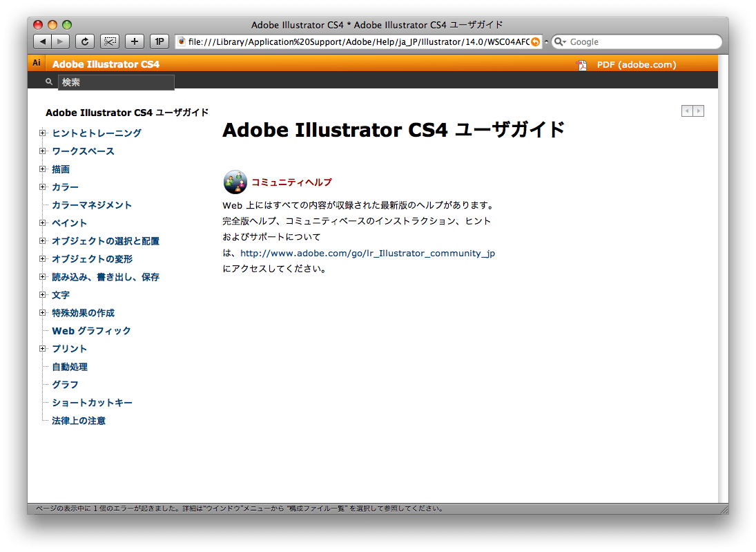Open the ヒントとトレーニング topic link
This screenshot has height=552, width=756.
click(97, 133)
